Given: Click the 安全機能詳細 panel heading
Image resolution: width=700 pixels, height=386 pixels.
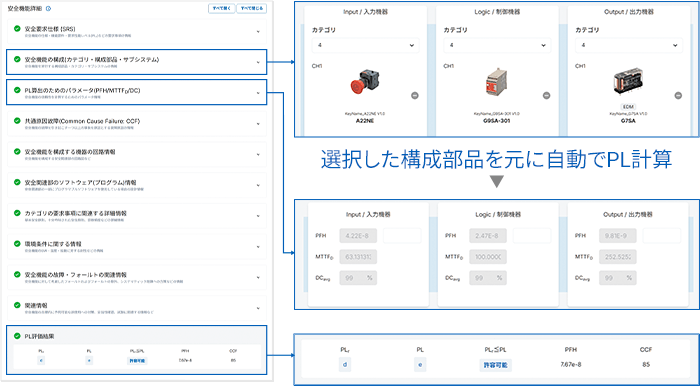Looking at the screenshot, I should (25, 8).
